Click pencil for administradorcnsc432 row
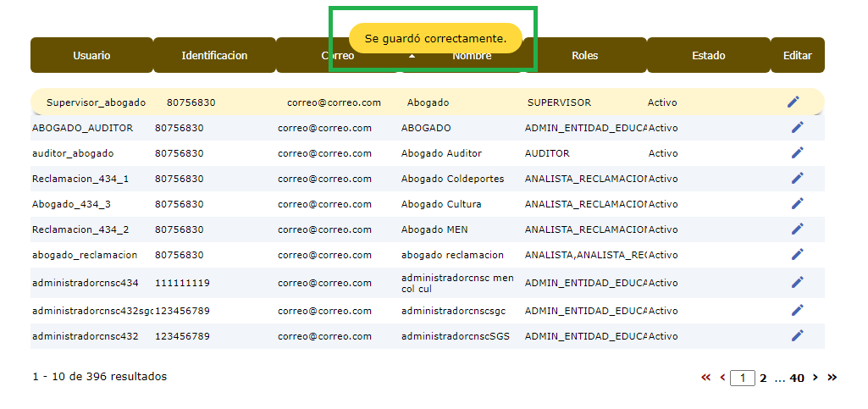 coord(797,336)
